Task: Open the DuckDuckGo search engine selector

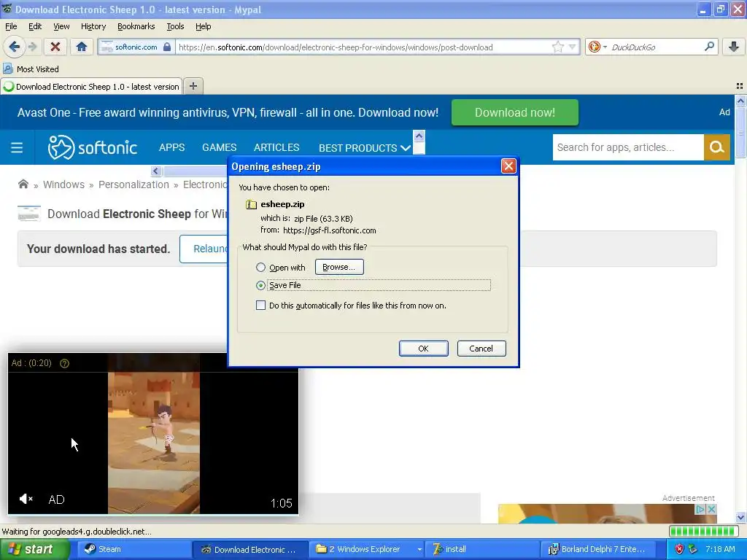Action: 597,47
